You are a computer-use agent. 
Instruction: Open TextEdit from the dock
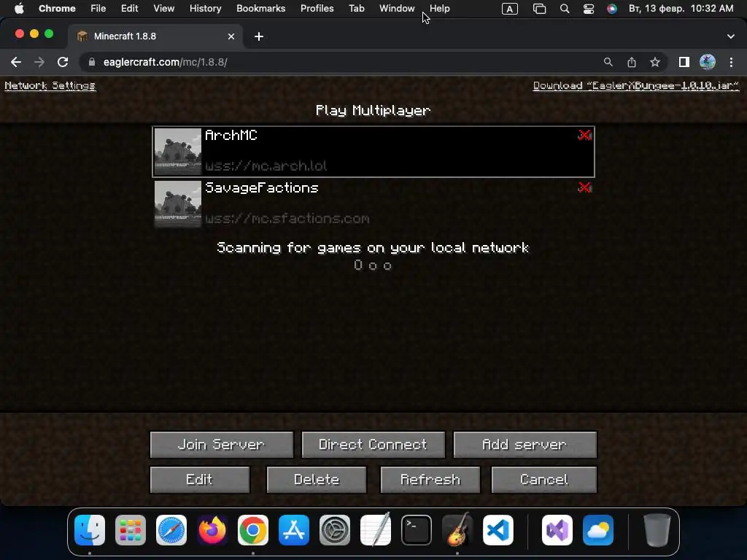376,530
